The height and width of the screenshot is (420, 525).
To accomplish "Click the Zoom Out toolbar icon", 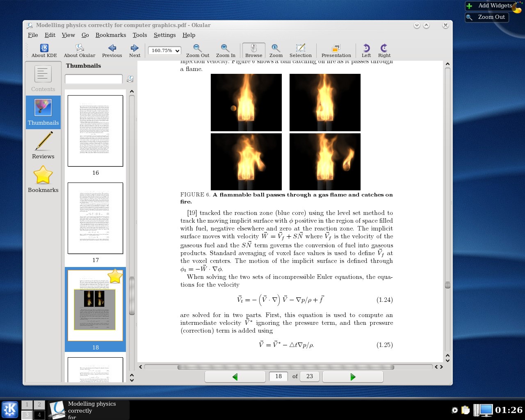I will [x=197, y=50].
